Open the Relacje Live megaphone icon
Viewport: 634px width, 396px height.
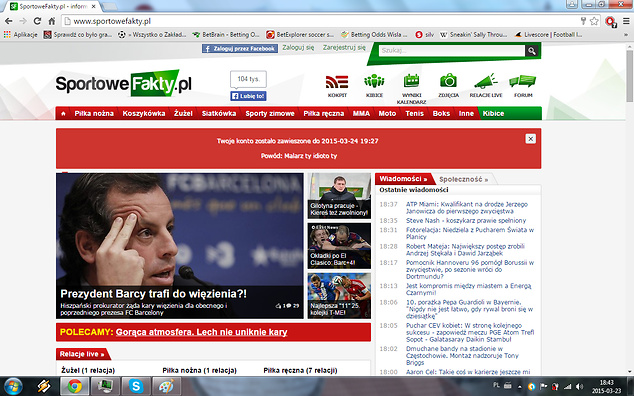click(486, 81)
